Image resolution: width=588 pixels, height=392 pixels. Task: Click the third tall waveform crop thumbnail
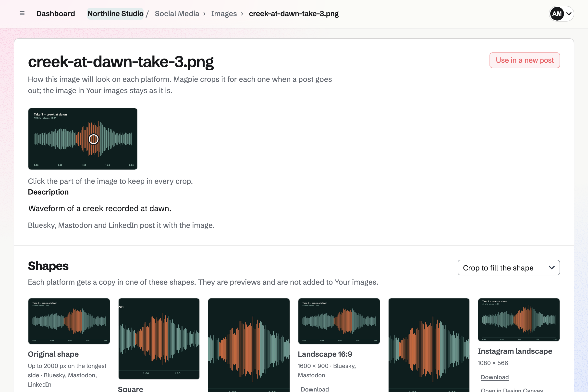tap(249, 345)
